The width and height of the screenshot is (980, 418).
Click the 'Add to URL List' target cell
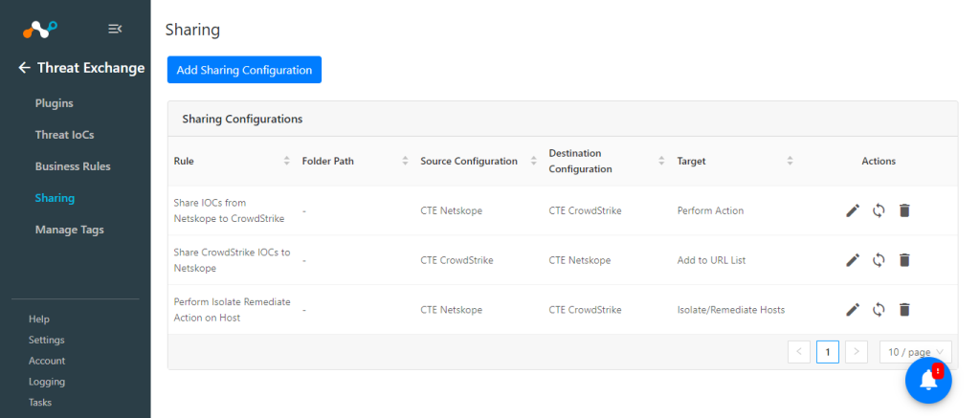(x=711, y=260)
